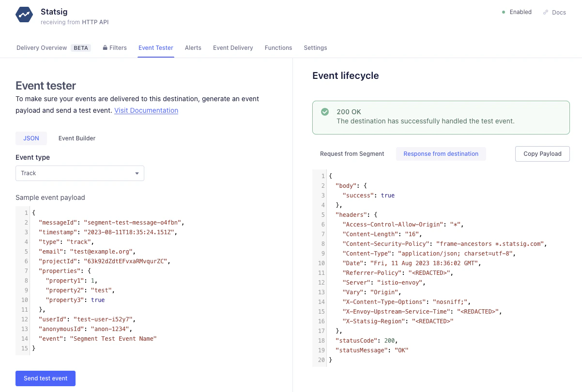The image size is (582, 392).
Task: Click the Vary "Origin" header line
Action: tap(372, 292)
